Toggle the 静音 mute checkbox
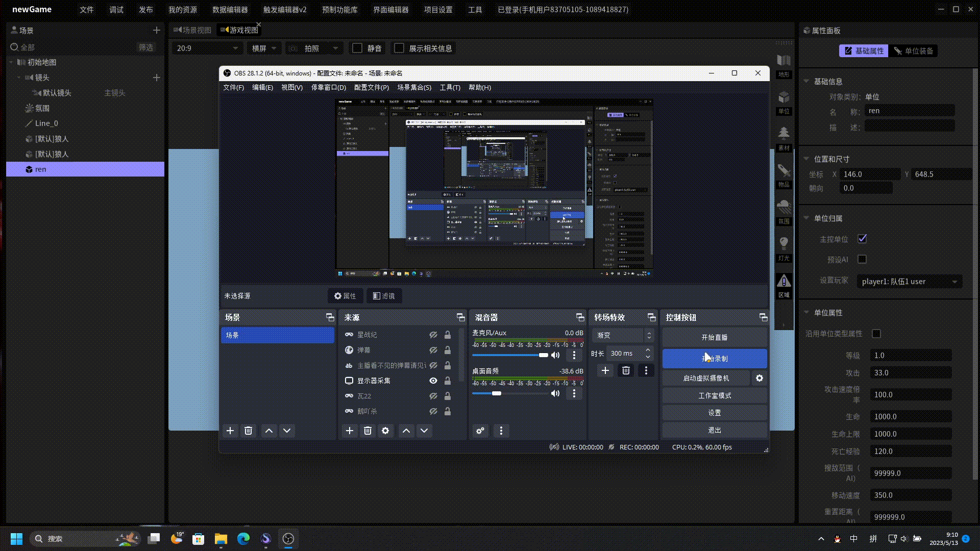Viewport: 980px width, 551px height. [357, 48]
